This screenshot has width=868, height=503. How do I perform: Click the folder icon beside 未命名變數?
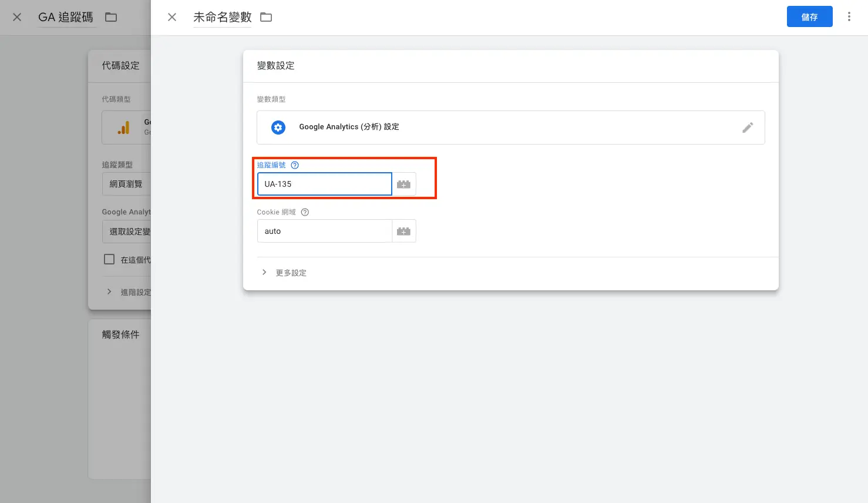(266, 18)
